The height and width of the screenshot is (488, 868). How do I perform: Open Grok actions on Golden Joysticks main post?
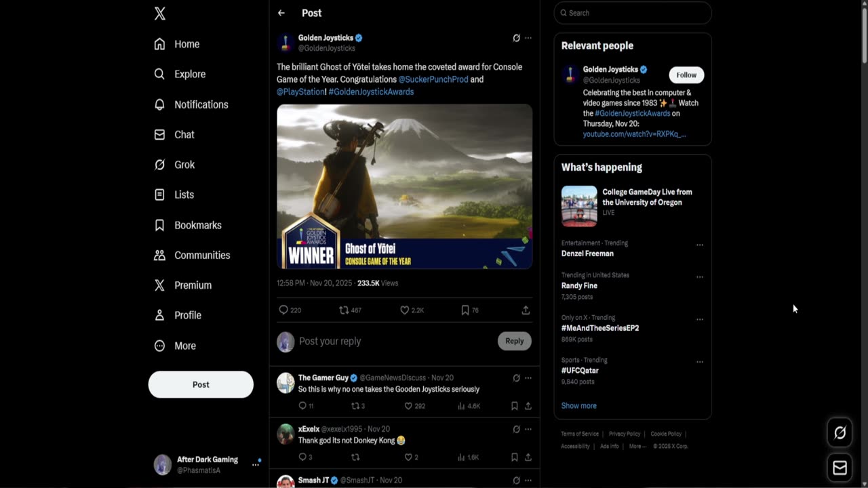tap(516, 38)
